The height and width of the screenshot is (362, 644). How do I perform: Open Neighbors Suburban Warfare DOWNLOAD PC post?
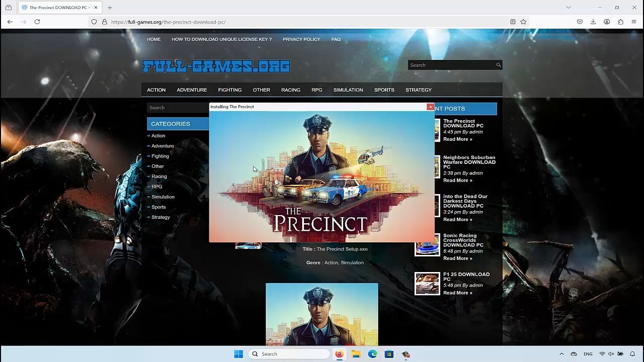tap(469, 162)
